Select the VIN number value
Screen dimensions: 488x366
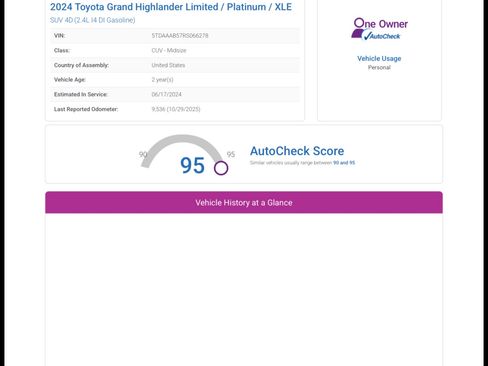point(180,35)
